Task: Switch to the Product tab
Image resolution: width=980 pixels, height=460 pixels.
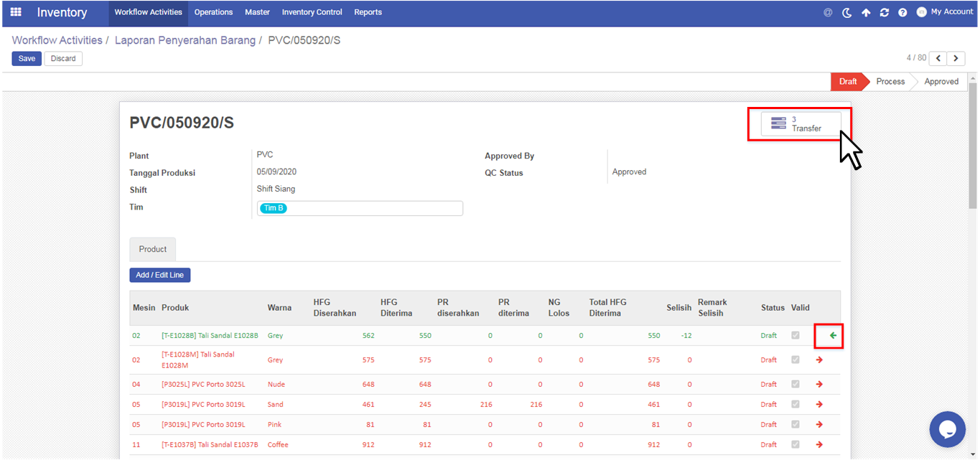Action: (x=152, y=250)
